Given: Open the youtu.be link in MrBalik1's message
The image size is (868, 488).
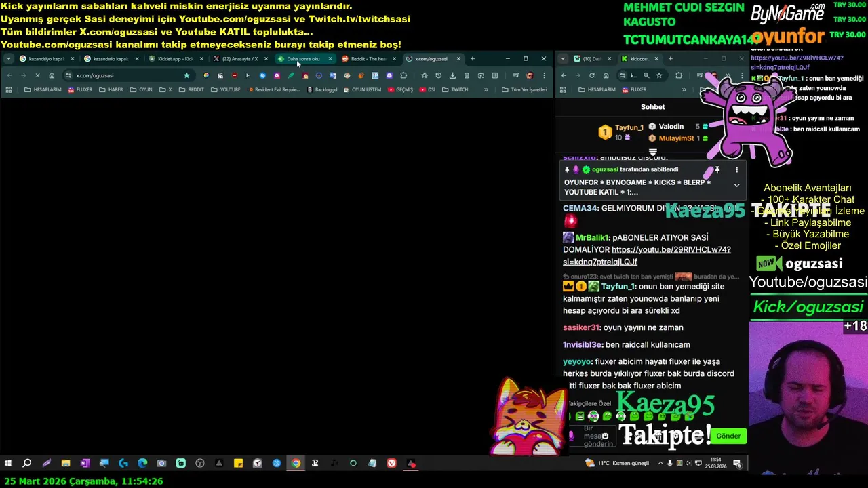Looking at the screenshot, I should pyautogui.click(x=647, y=256).
